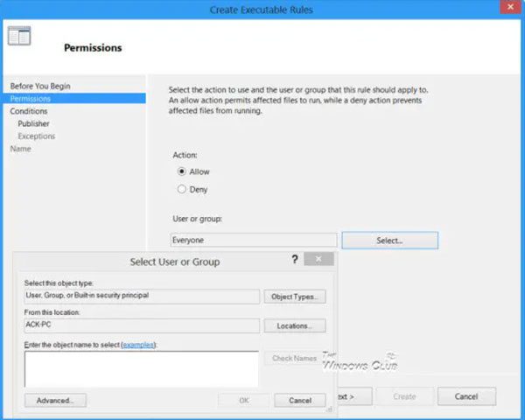Click the help question mark icon
The width and height of the screenshot is (525, 420).
pos(295,259)
